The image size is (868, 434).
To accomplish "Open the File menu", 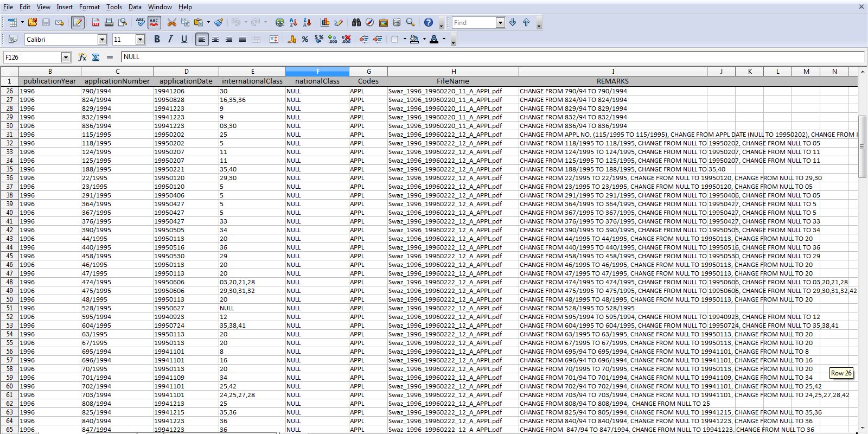I will pyautogui.click(x=8, y=7).
